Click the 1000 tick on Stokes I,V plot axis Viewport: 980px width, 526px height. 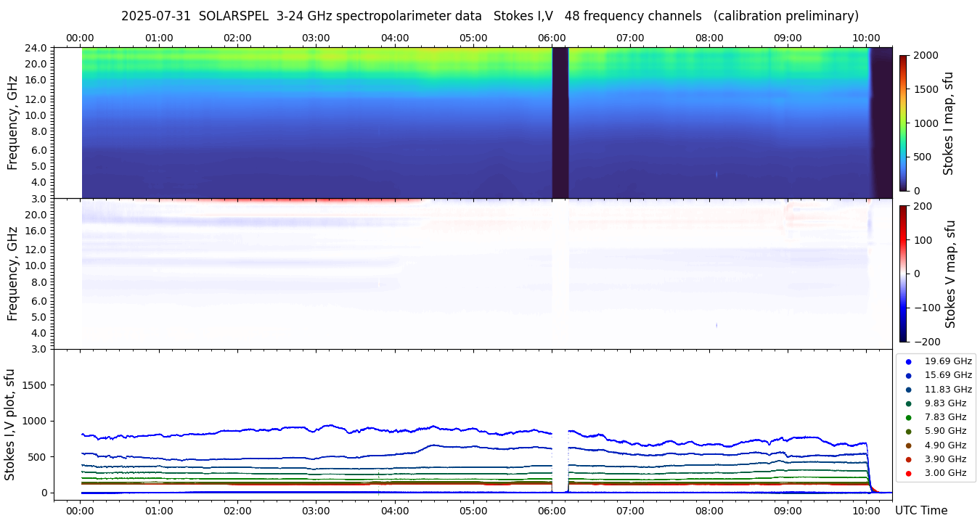pyautogui.click(x=33, y=421)
